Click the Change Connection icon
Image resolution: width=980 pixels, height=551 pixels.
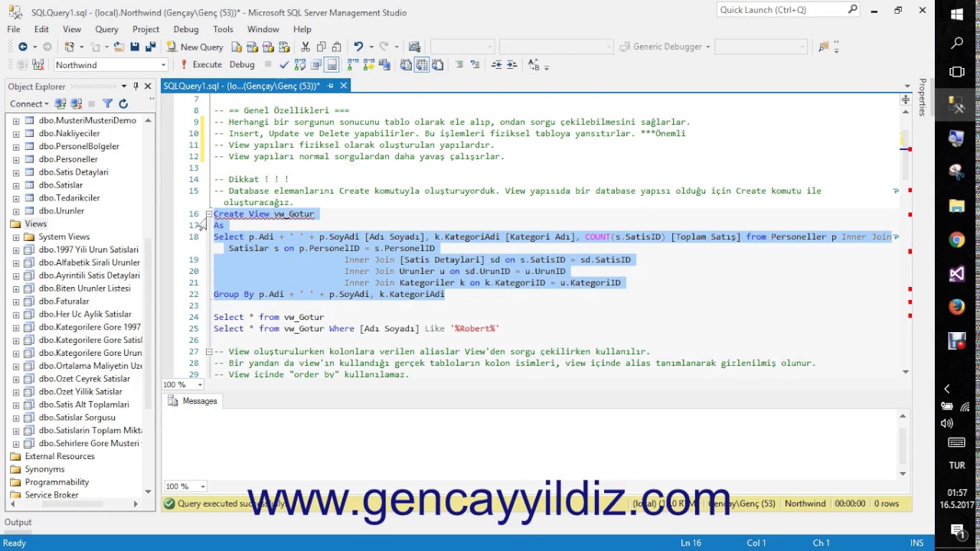pos(38,65)
